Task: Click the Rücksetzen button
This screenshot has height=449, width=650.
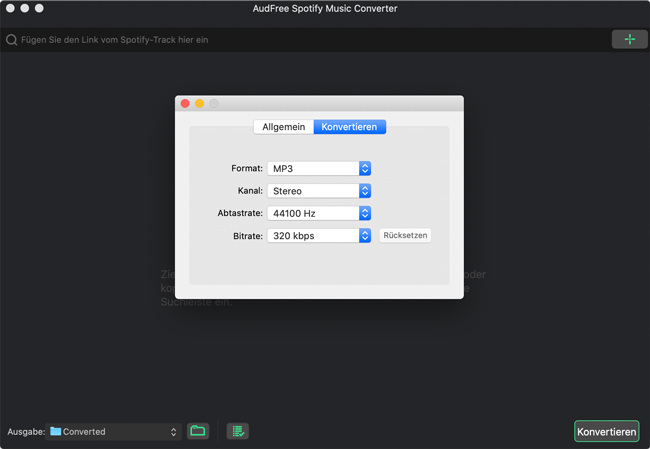Action: pos(405,235)
